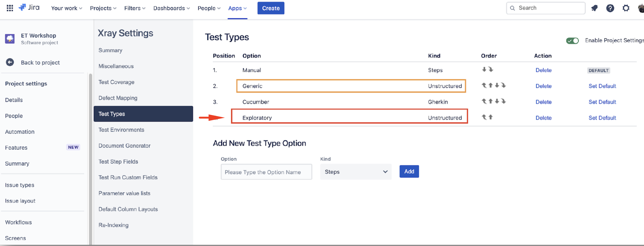This screenshot has width=644, height=246.
Task: Open the Jira app switcher grid
Action: pyautogui.click(x=10, y=8)
